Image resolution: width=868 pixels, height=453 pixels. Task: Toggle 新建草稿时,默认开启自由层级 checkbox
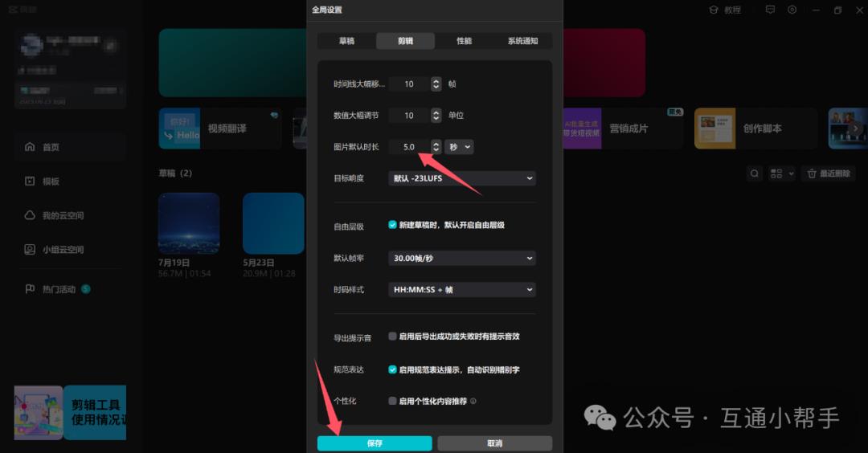click(x=392, y=225)
